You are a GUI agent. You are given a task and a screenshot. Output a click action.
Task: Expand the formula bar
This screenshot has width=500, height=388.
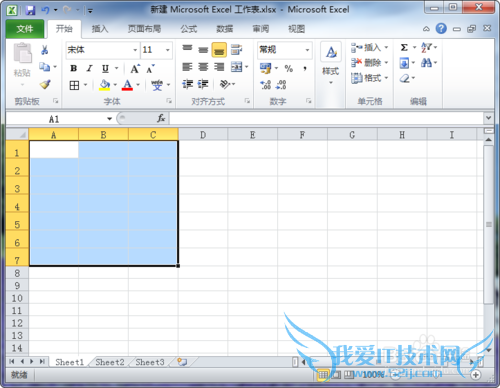click(488, 118)
